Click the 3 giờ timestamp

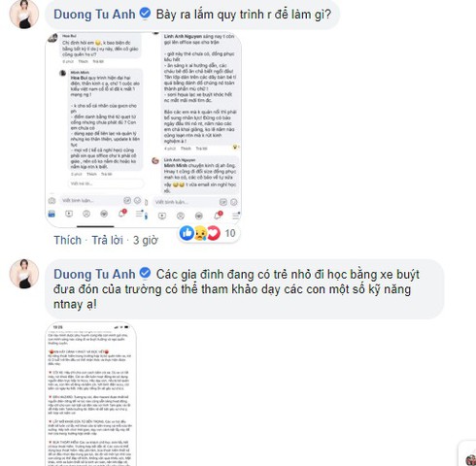146,241
